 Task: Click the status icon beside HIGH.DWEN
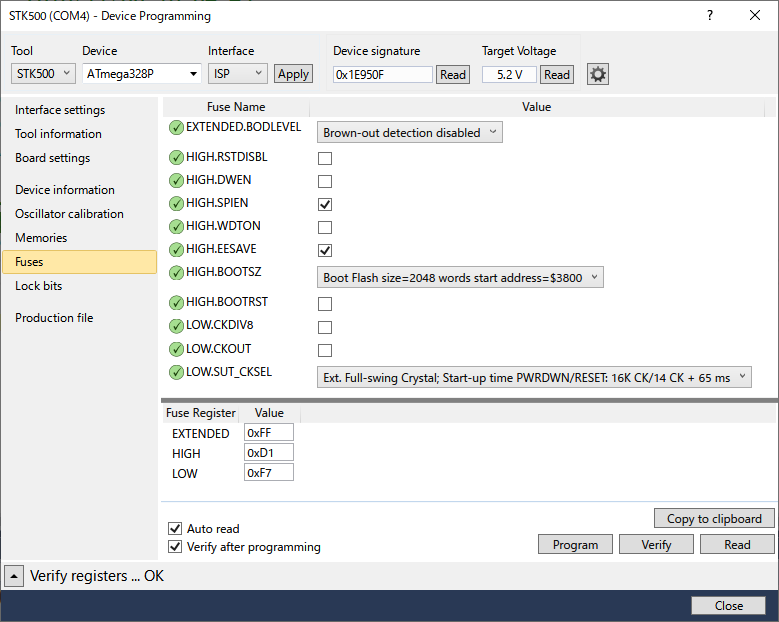point(176,180)
